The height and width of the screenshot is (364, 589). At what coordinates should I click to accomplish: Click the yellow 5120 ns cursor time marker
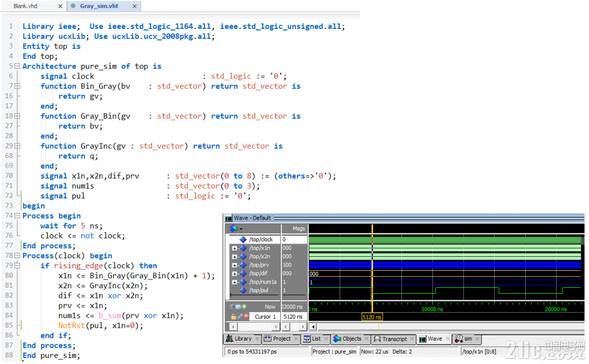[x=372, y=317]
